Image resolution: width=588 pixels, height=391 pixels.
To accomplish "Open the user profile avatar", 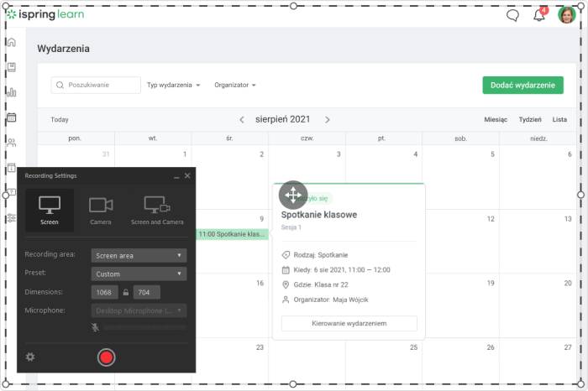I will [567, 15].
